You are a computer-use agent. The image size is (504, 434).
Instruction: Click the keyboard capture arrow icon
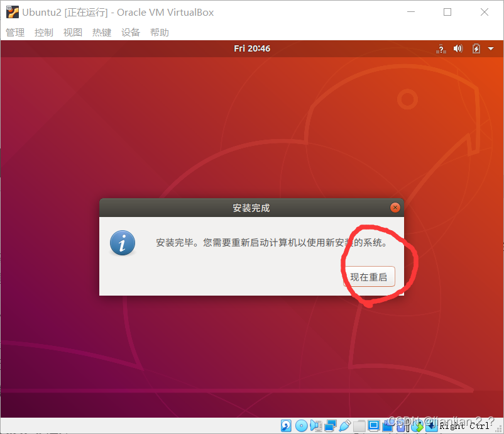[432, 426]
